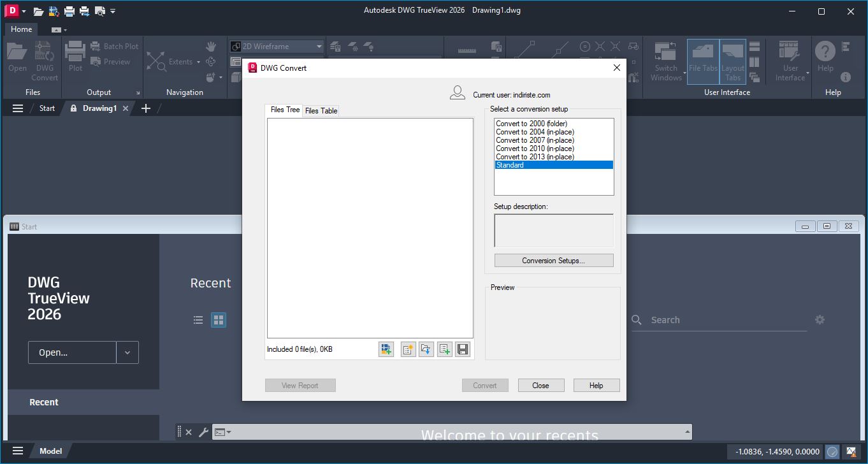Open the layout tabs hamburger menu at bottom
This screenshot has width=868, height=464.
pos(18,451)
